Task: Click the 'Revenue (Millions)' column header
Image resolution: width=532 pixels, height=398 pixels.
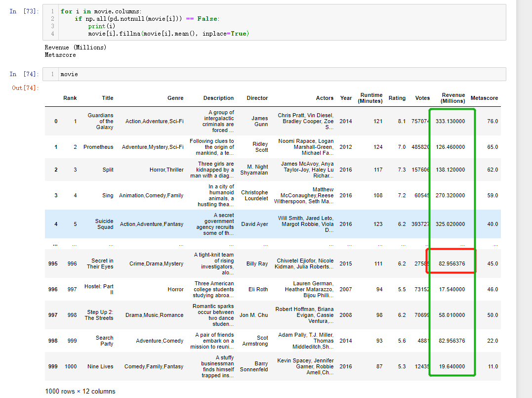Action: pyautogui.click(x=453, y=98)
